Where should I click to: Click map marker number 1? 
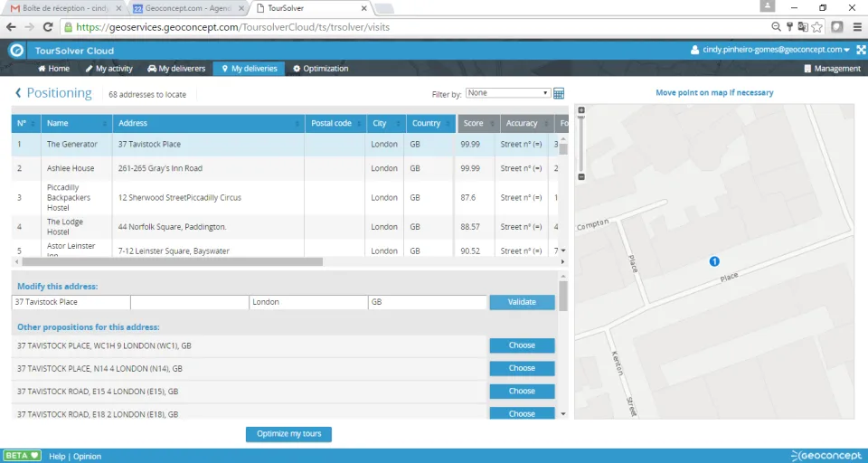(714, 261)
